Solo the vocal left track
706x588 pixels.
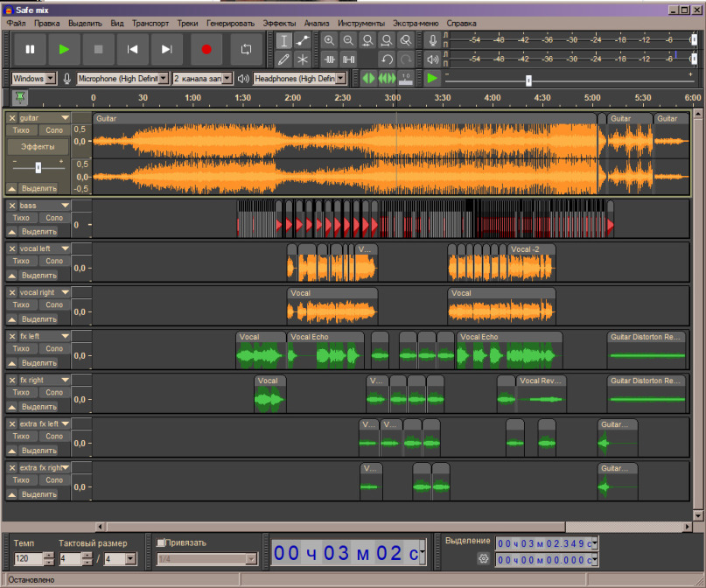(54, 262)
